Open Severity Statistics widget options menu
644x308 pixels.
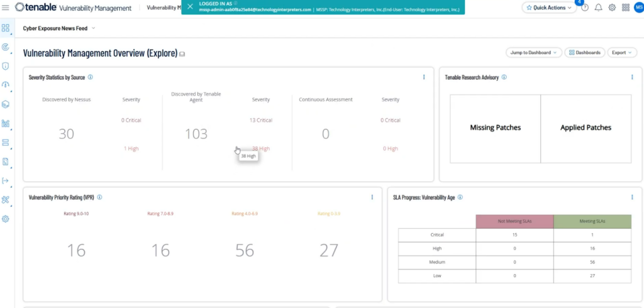click(424, 77)
